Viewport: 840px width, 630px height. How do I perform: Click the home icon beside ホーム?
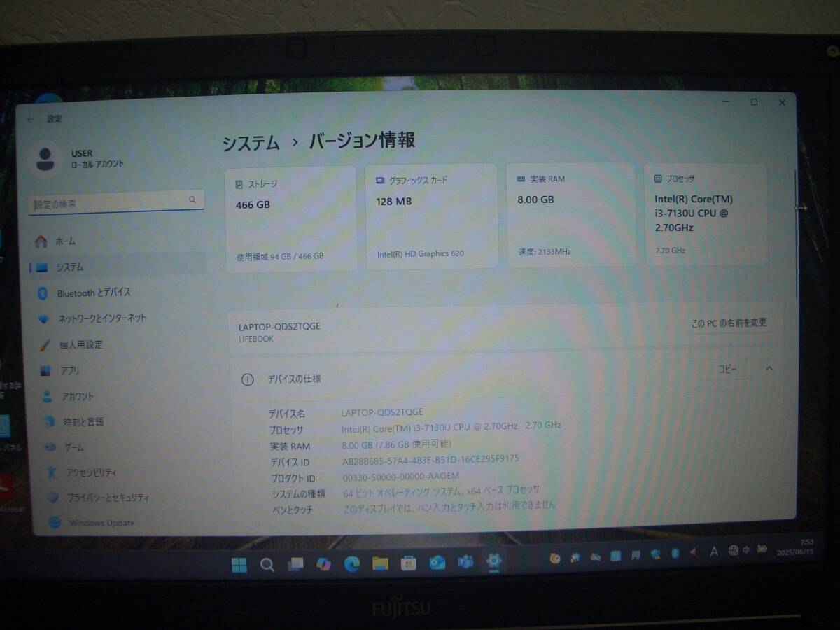[x=42, y=241]
